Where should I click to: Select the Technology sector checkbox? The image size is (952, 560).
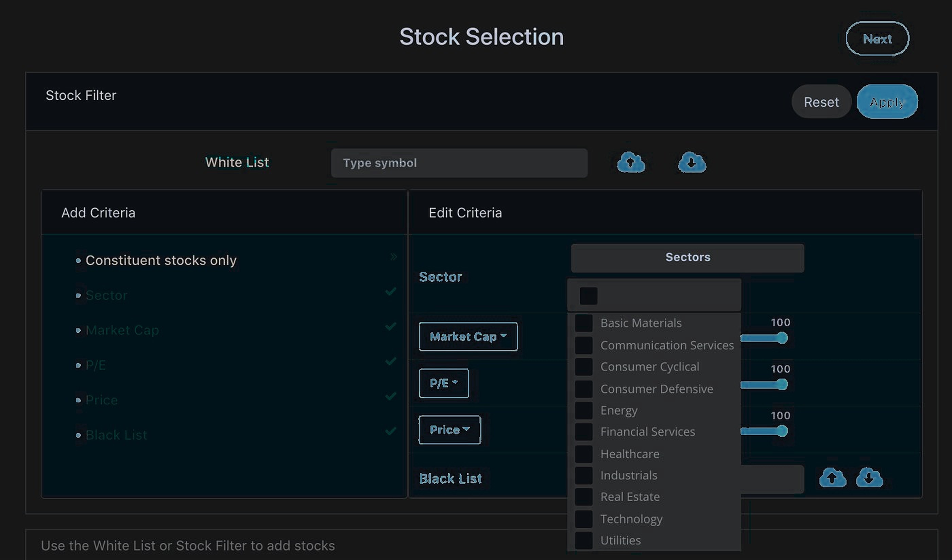tap(584, 519)
